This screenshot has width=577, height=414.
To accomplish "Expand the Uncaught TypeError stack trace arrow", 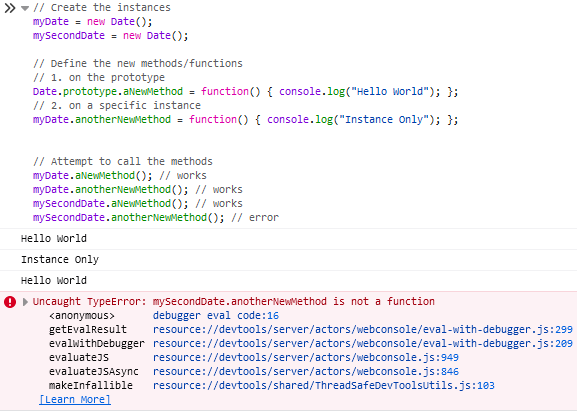I will tap(25, 302).
